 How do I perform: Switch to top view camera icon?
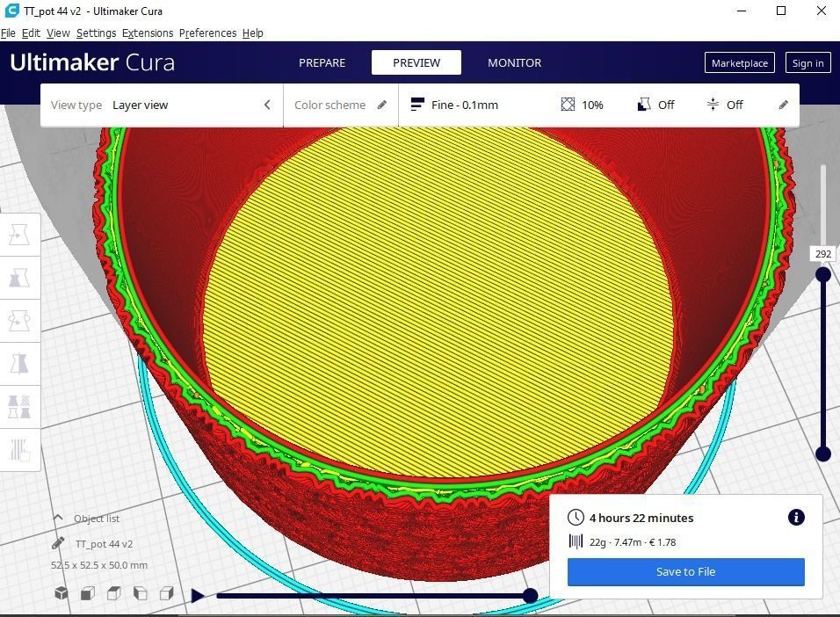[x=114, y=593]
